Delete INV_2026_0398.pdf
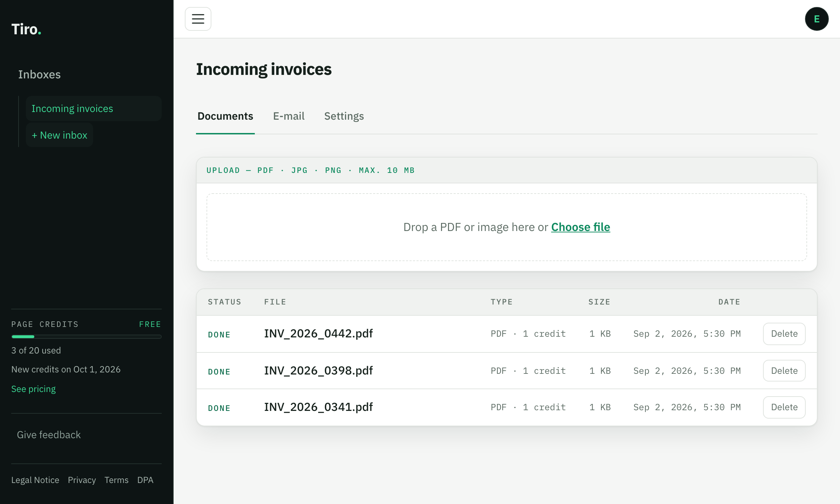The height and width of the screenshot is (504, 840). coord(784,371)
